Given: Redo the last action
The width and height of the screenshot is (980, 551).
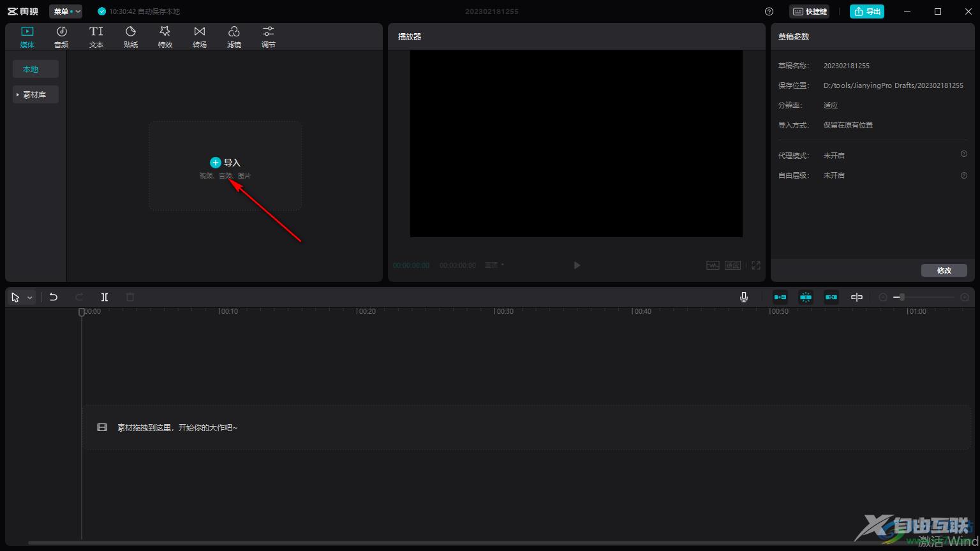Looking at the screenshot, I should tap(79, 297).
